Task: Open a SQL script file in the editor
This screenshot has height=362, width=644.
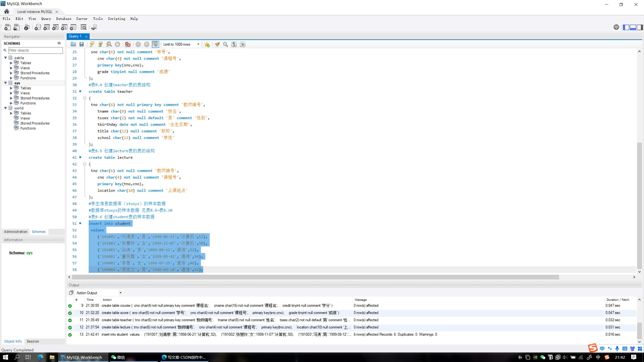Action: click(x=73, y=44)
